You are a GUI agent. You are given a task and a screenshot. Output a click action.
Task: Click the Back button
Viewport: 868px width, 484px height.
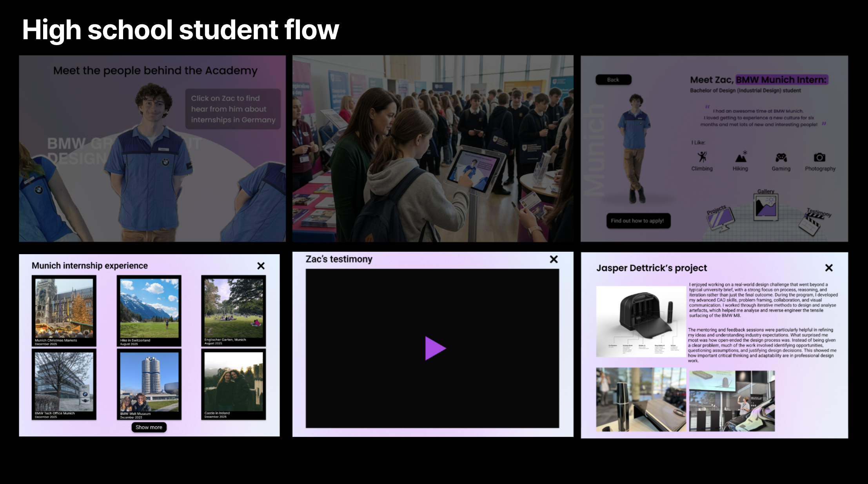[x=613, y=80]
